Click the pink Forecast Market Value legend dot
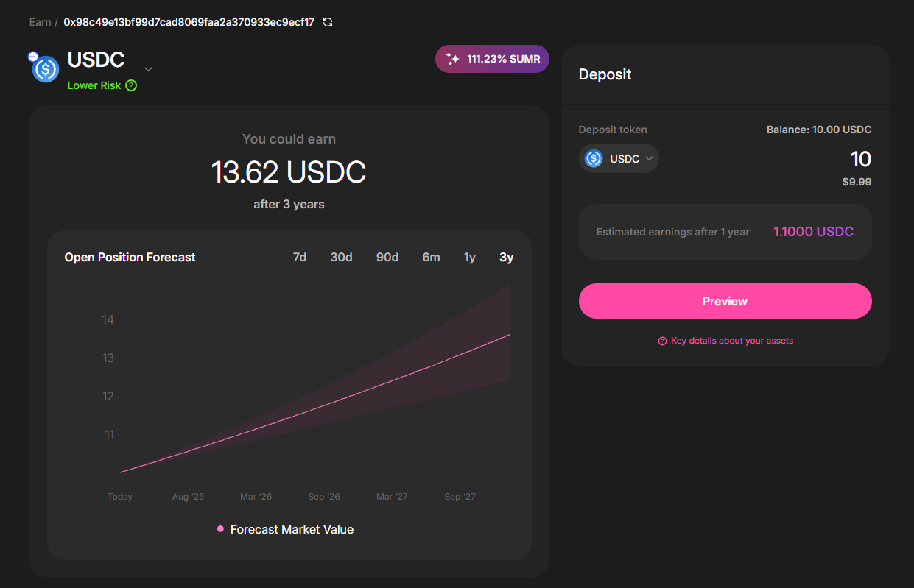 pos(220,529)
